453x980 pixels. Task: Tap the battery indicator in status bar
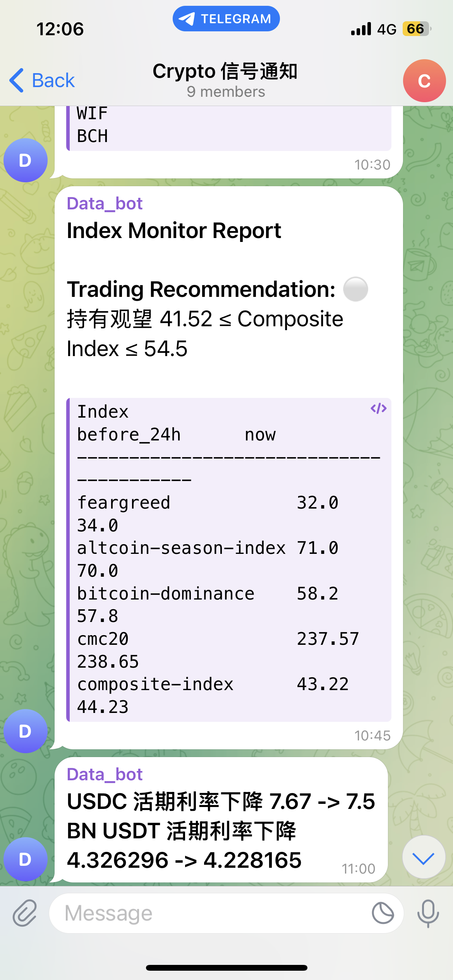[417, 29]
